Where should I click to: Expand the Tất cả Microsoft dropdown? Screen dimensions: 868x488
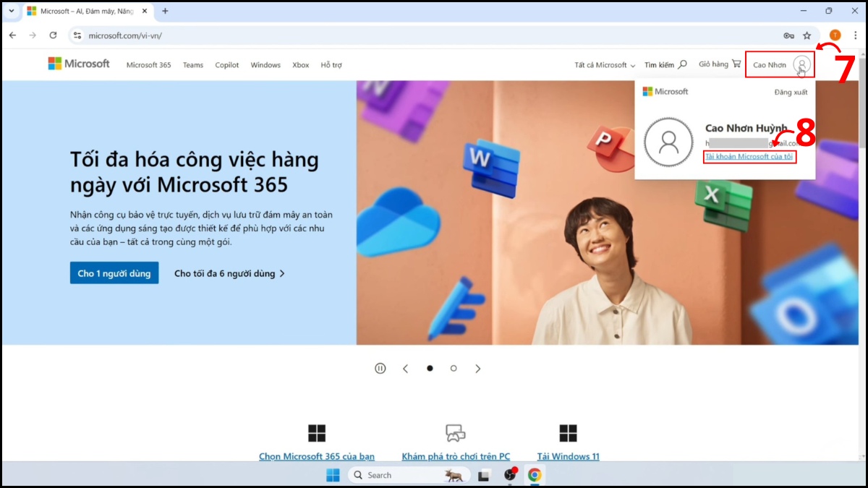[x=603, y=64]
